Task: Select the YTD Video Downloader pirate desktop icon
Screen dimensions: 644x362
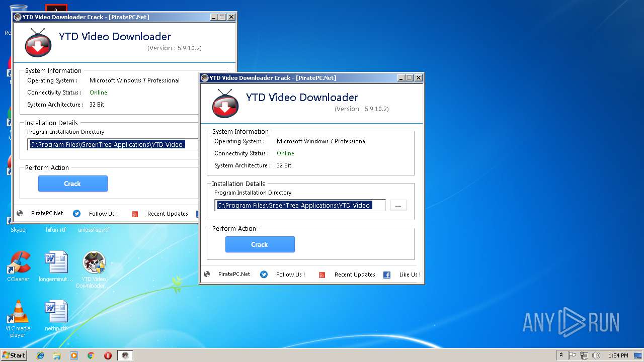Action: (x=94, y=269)
